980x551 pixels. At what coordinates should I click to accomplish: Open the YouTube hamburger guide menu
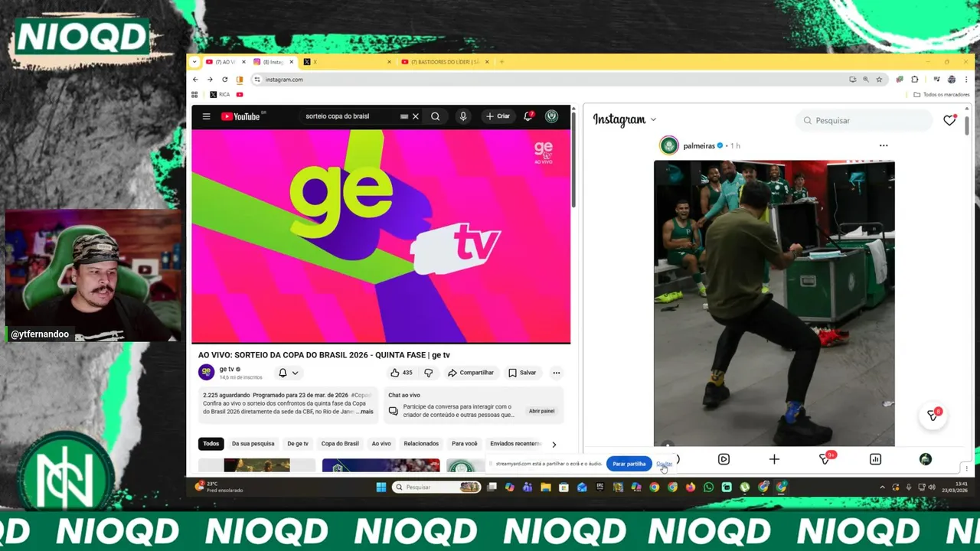click(x=206, y=116)
